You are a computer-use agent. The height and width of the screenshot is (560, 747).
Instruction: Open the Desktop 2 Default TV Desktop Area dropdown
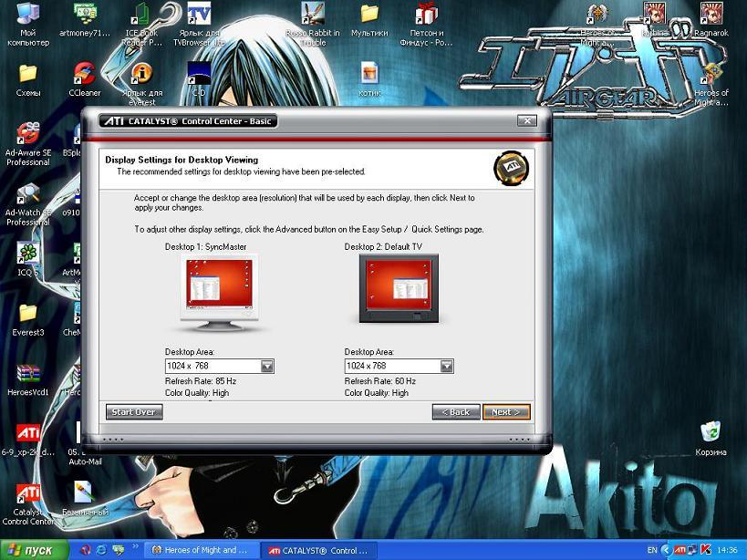pyautogui.click(x=446, y=366)
